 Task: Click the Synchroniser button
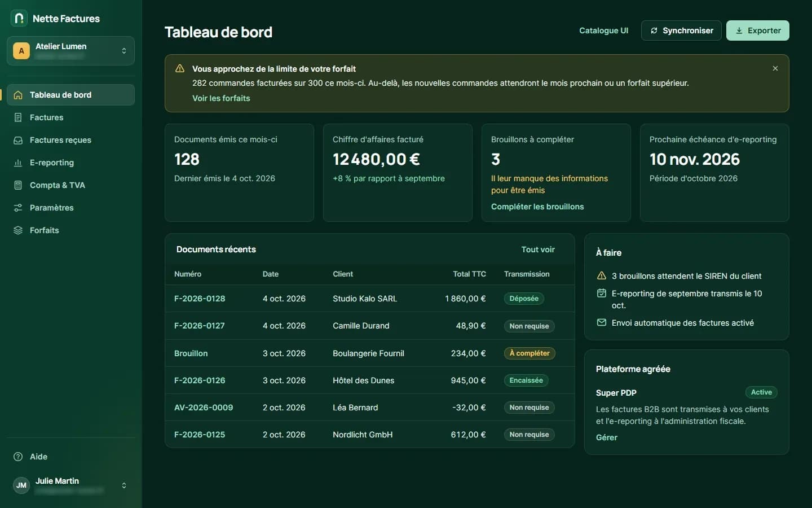(681, 30)
